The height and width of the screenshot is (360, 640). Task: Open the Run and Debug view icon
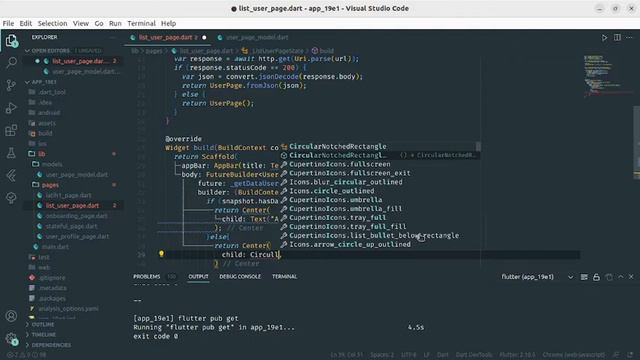tap(11, 108)
